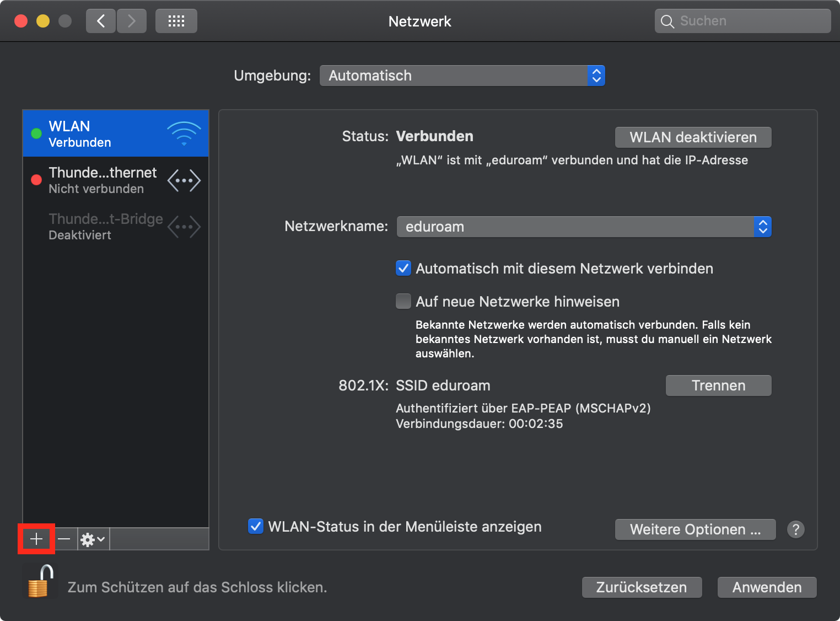Click the Thunderbolt Bridge arrows icon
The height and width of the screenshot is (621, 840).
click(x=184, y=227)
